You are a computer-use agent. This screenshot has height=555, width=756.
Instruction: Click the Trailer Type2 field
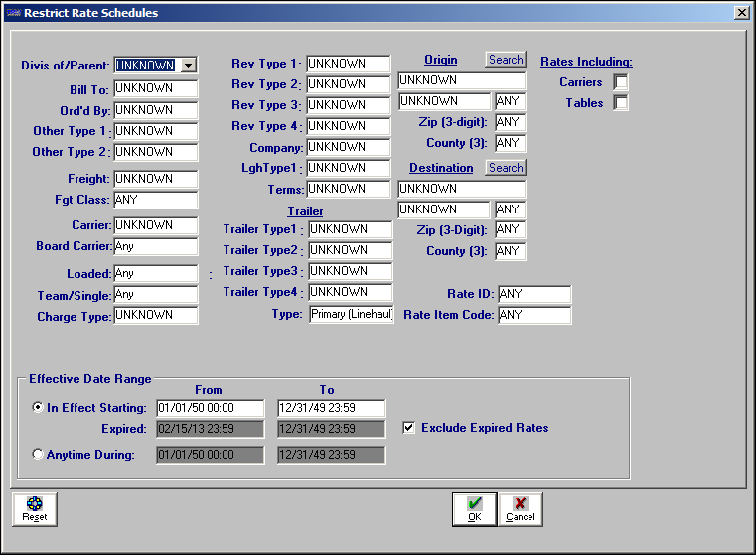tap(351, 250)
